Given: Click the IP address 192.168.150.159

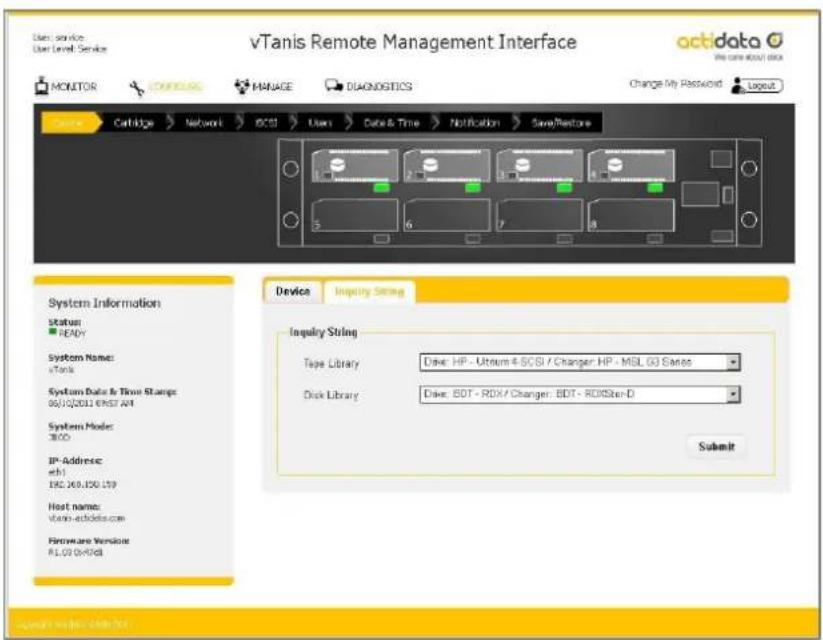Looking at the screenshot, I should tap(82, 484).
